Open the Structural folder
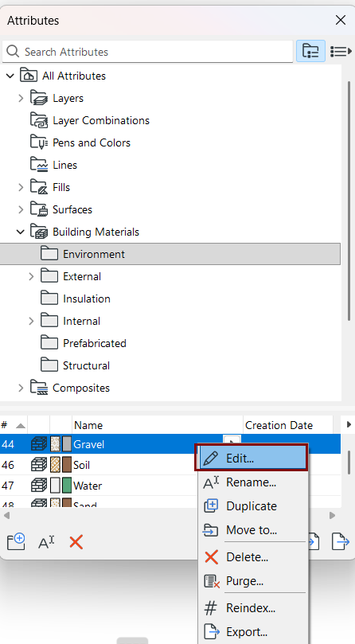This screenshot has height=644, width=355. 75,365
